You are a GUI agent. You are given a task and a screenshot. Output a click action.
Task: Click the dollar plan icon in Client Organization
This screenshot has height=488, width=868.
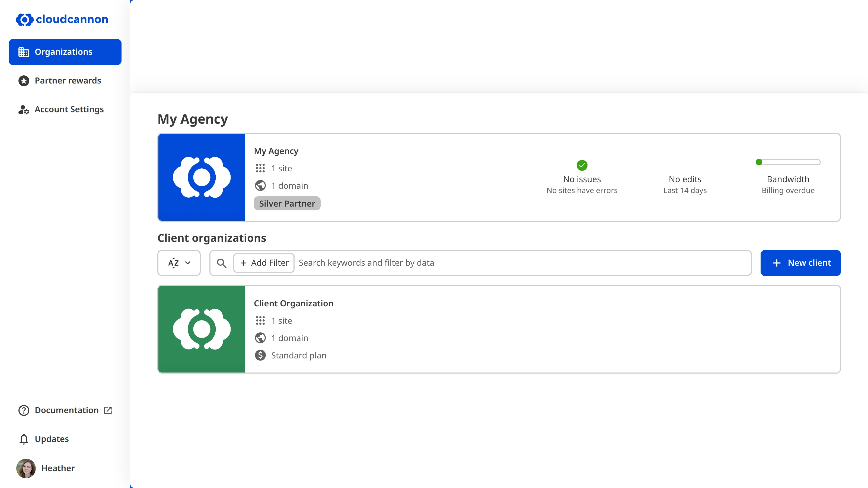(260, 355)
